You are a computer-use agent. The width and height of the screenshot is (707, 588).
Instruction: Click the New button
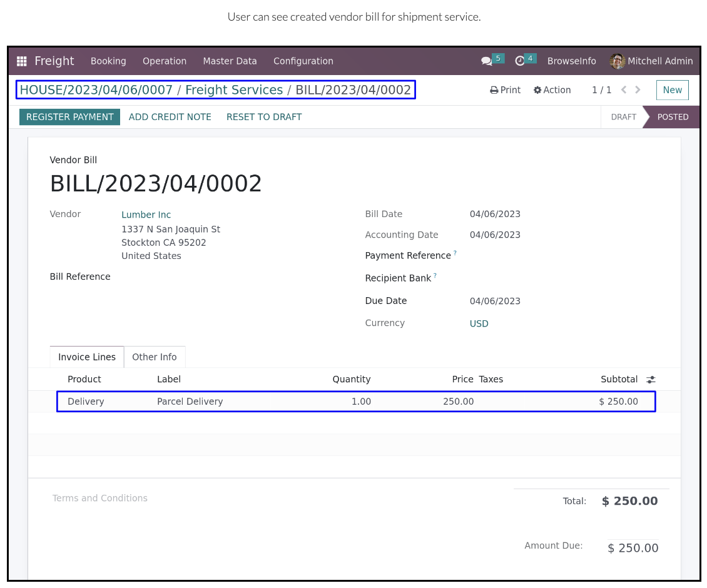tap(673, 90)
